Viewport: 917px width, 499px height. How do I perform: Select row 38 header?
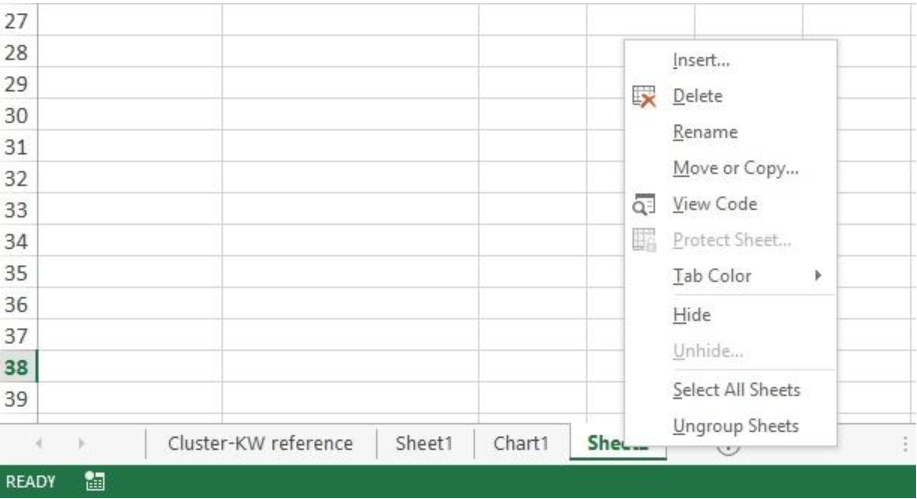(x=18, y=367)
